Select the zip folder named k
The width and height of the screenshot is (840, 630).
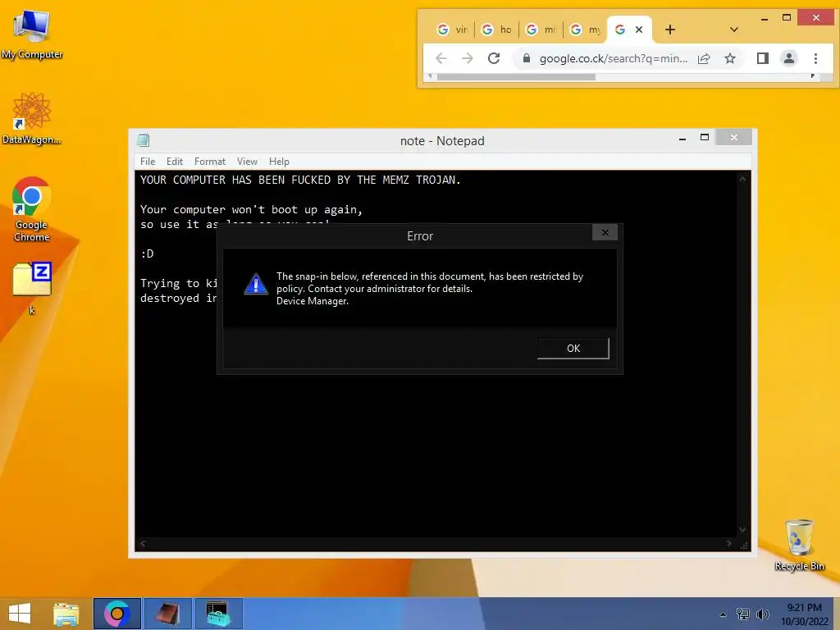tap(32, 288)
